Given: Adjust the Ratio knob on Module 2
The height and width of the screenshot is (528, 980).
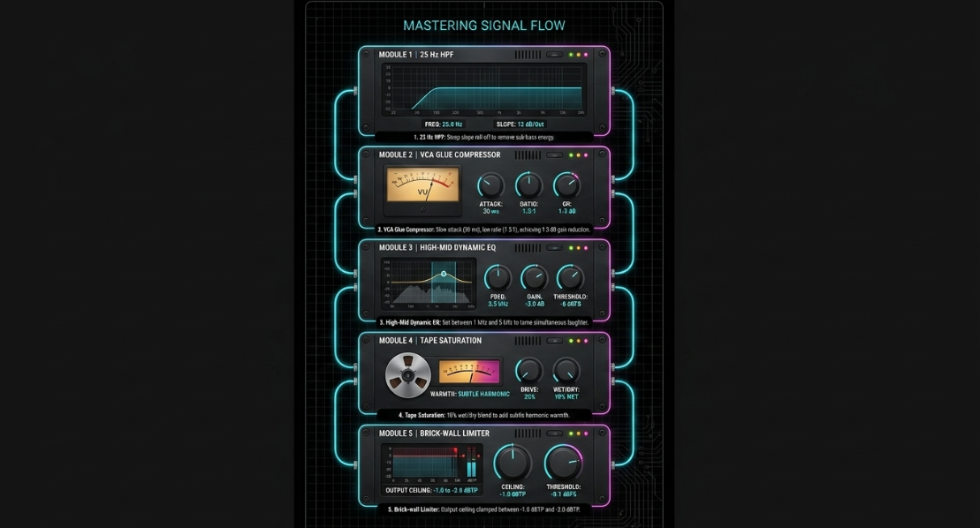Looking at the screenshot, I should pos(528,185).
